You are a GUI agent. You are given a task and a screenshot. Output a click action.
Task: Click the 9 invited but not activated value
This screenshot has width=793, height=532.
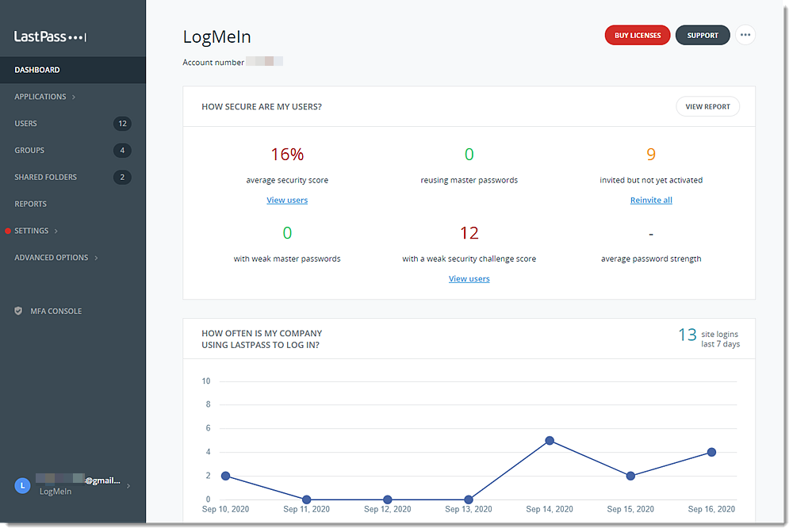(x=651, y=155)
